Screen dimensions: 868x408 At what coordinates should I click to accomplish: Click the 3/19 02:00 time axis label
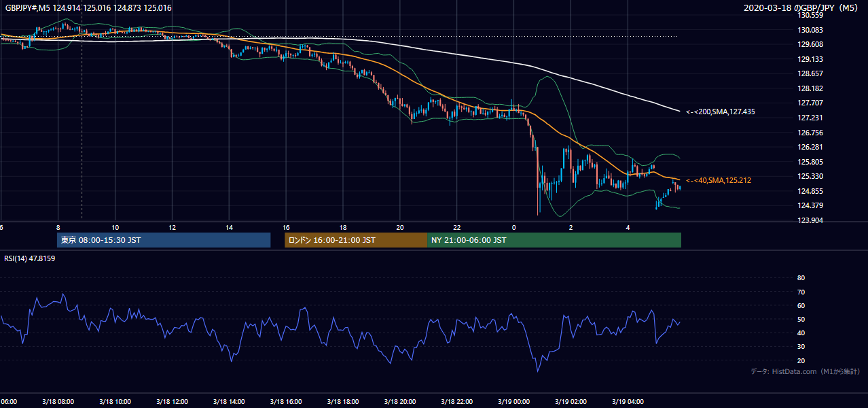(571, 402)
